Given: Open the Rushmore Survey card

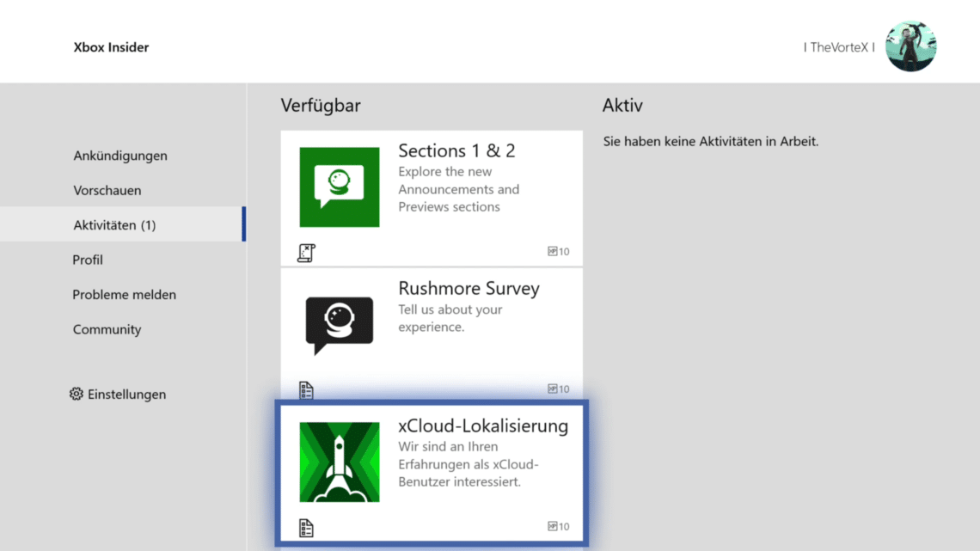Looking at the screenshot, I should [x=432, y=334].
